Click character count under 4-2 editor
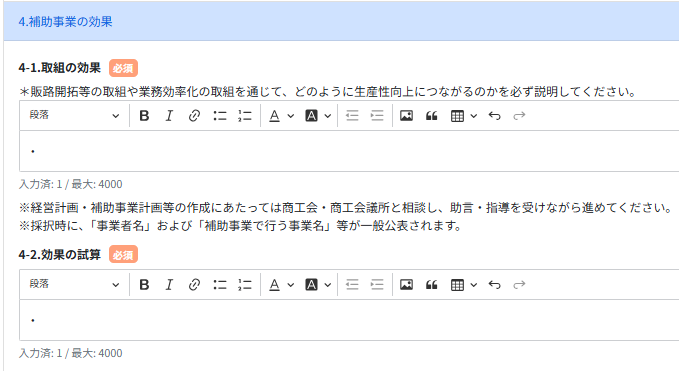Viewport: 679px width, 371px height. (x=71, y=353)
